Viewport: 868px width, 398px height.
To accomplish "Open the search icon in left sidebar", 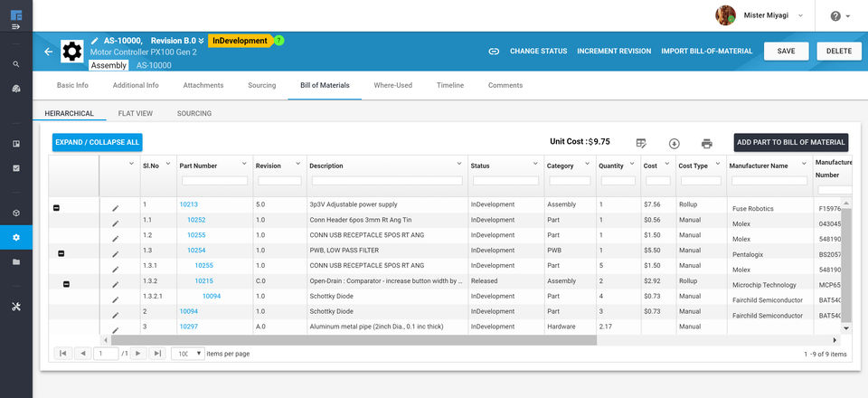I will pos(16,64).
